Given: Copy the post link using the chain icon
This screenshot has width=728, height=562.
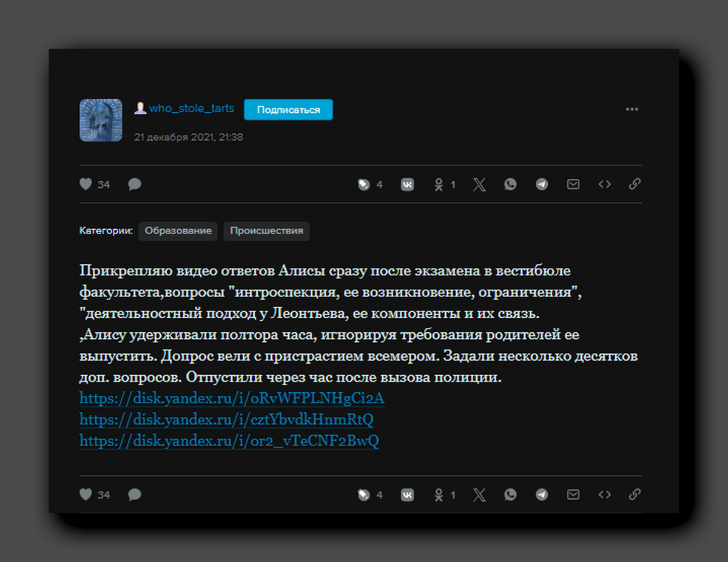Looking at the screenshot, I should tap(635, 184).
